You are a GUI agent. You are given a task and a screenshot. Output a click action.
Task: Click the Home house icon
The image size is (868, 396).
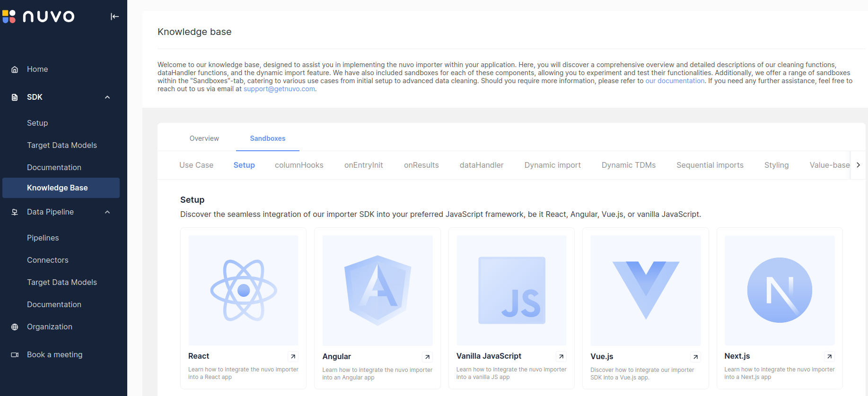pyautogui.click(x=15, y=69)
